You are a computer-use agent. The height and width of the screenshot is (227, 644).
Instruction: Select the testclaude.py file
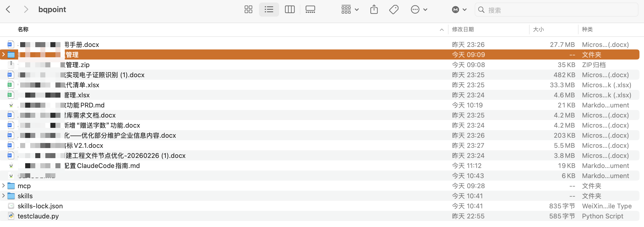[38, 216]
